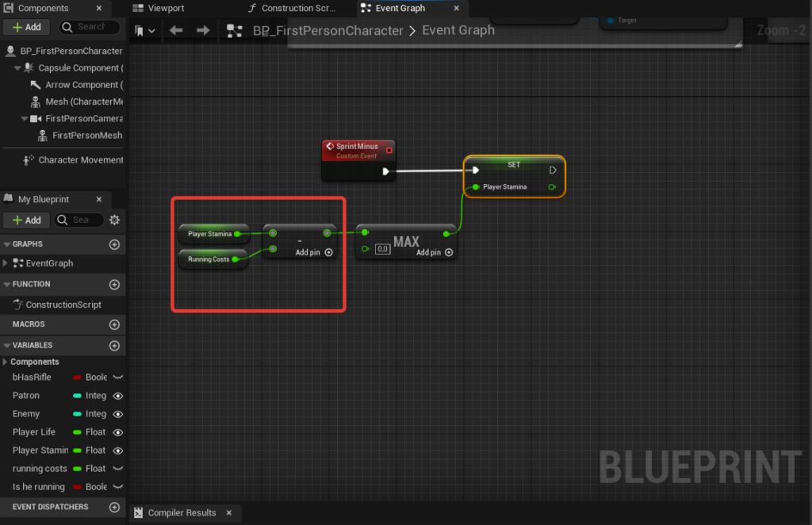Viewport: 812px width, 525px height.
Task: Show the hidden bHasRifle variable
Action: coord(118,377)
